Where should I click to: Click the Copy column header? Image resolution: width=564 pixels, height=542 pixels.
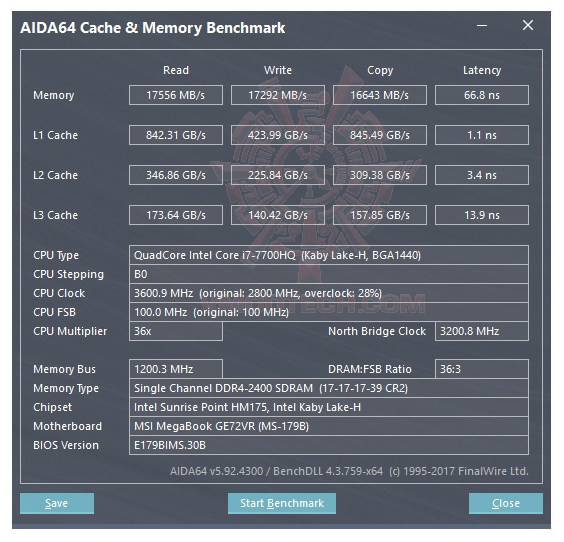(380, 70)
